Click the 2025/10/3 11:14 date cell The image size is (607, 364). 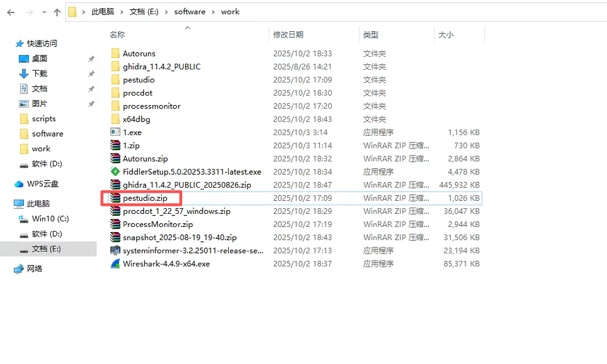coord(302,146)
